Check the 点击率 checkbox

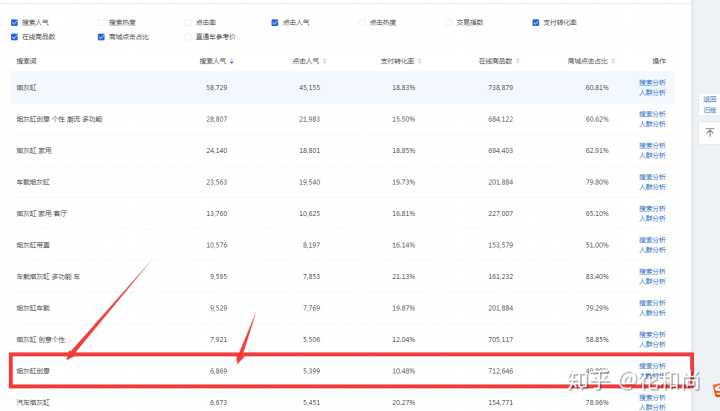pyautogui.click(x=189, y=22)
